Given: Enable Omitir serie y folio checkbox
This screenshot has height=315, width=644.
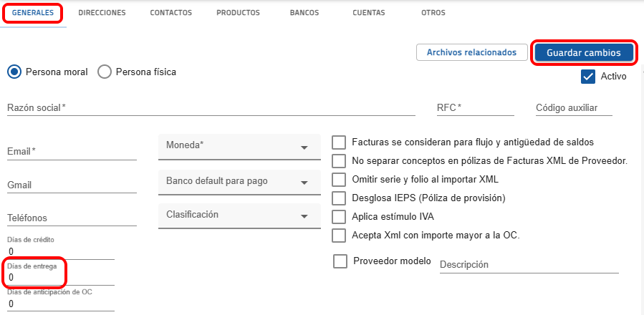Looking at the screenshot, I should (340, 179).
